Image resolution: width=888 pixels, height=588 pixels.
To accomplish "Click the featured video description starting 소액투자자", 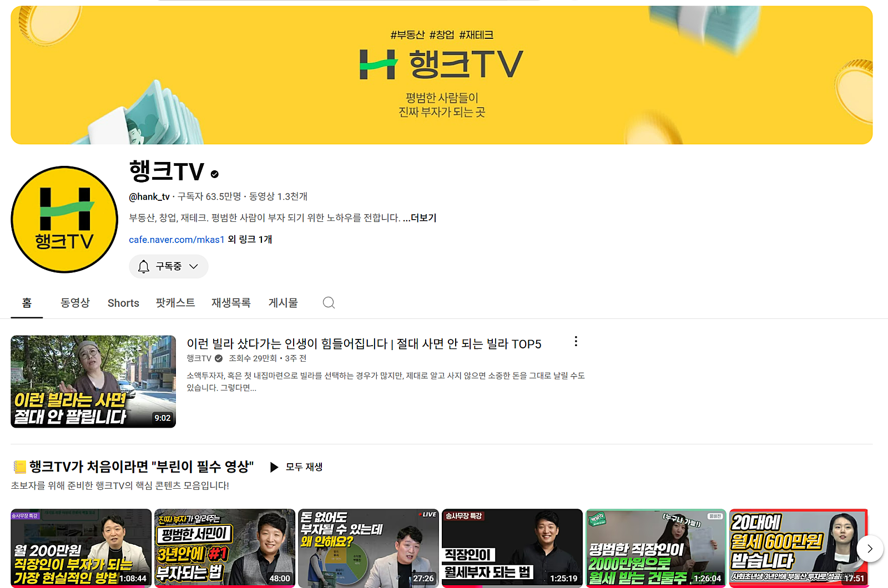I will [386, 382].
